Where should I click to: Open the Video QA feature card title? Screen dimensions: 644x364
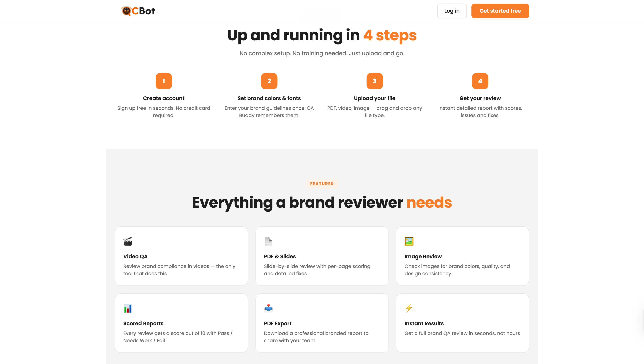135,256
